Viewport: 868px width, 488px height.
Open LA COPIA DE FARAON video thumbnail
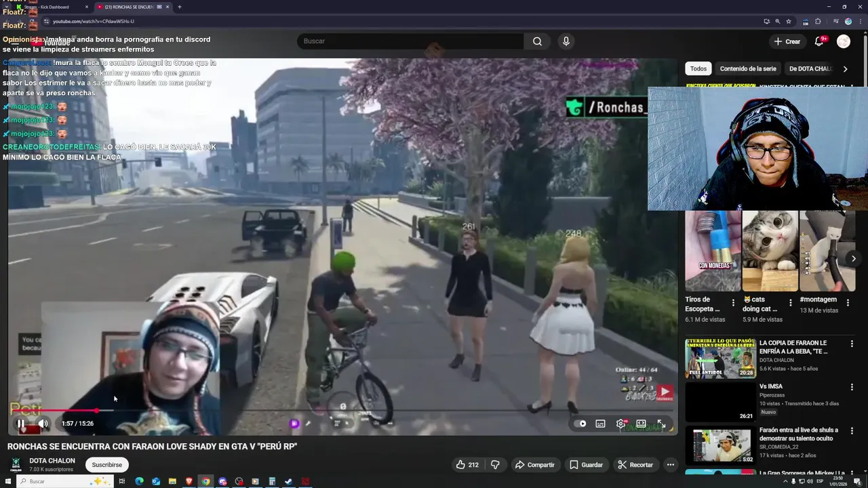(x=720, y=358)
